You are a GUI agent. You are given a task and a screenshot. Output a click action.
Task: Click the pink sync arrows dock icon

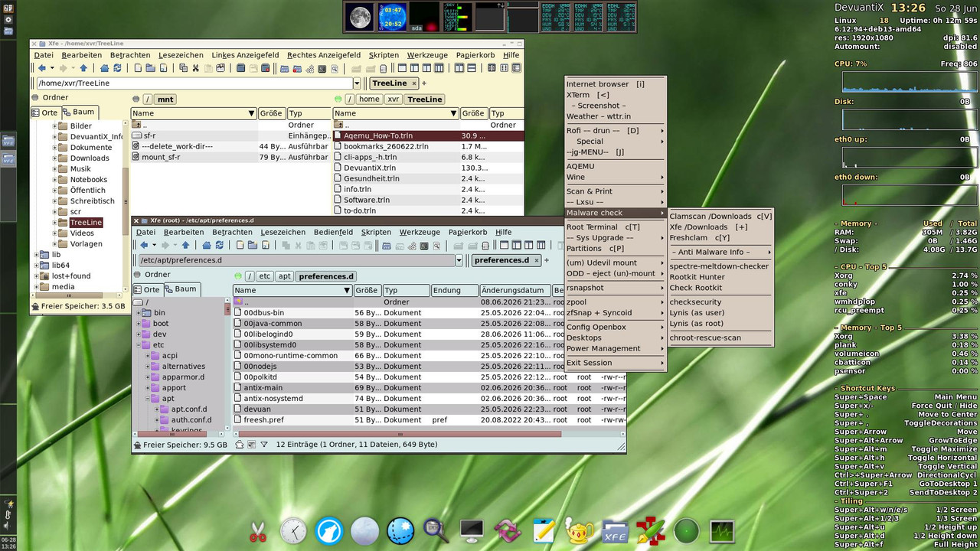point(508,530)
